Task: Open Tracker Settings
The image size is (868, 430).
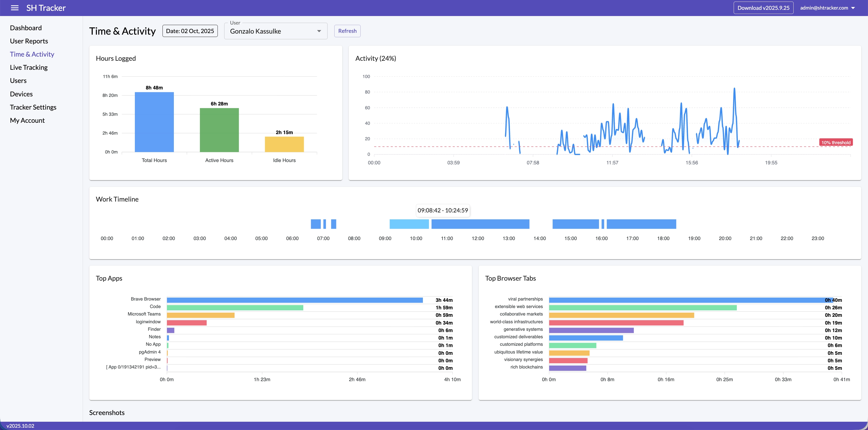Action: point(33,107)
